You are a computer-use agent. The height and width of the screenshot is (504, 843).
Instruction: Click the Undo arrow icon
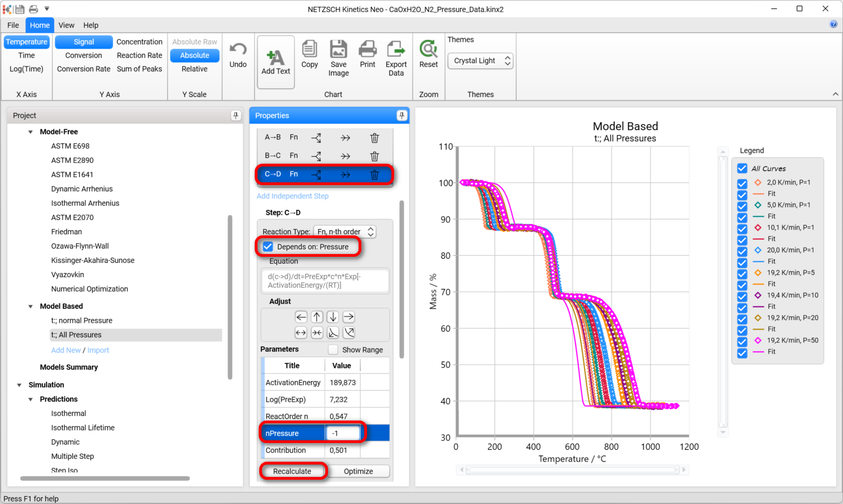pyautogui.click(x=238, y=50)
